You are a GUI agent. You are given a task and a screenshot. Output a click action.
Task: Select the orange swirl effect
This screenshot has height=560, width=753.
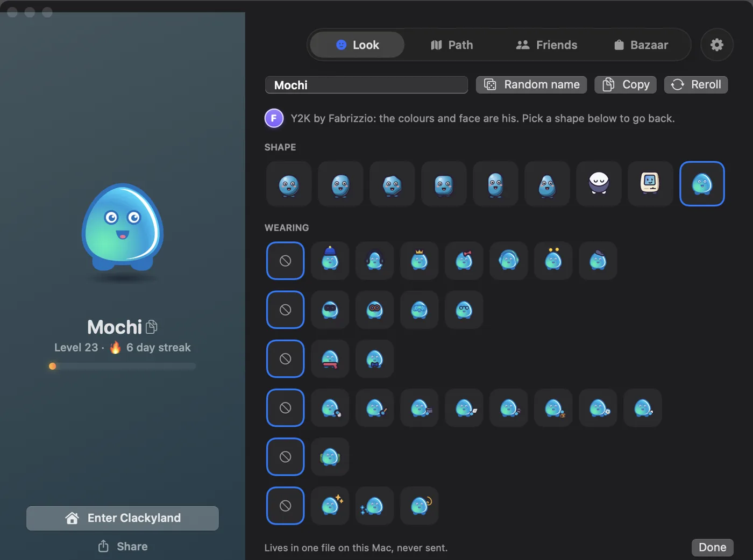click(420, 506)
